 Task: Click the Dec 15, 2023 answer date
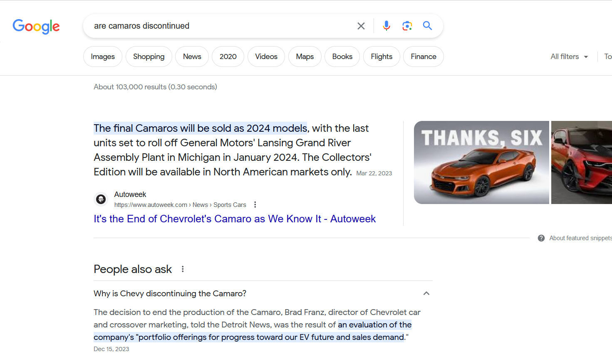(x=111, y=349)
